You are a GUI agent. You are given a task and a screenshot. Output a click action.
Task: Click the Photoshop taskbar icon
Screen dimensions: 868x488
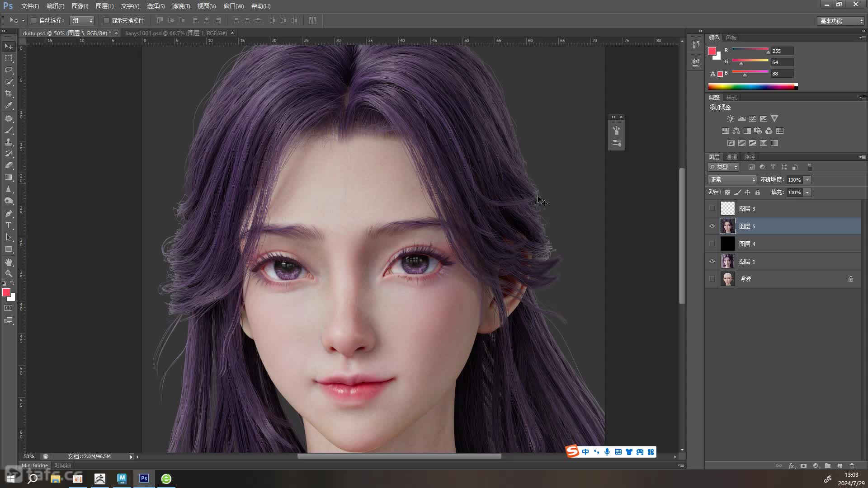(x=144, y=479)
